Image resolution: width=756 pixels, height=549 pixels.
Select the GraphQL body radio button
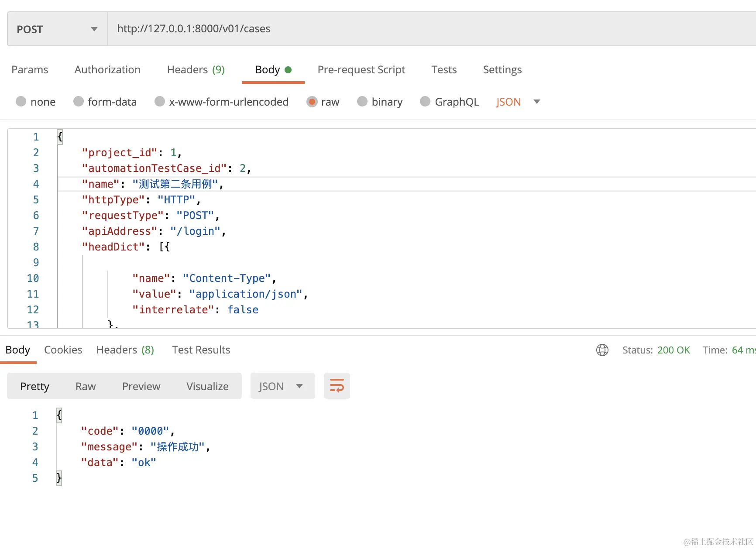pyautogui.click(x=425, y=102)
